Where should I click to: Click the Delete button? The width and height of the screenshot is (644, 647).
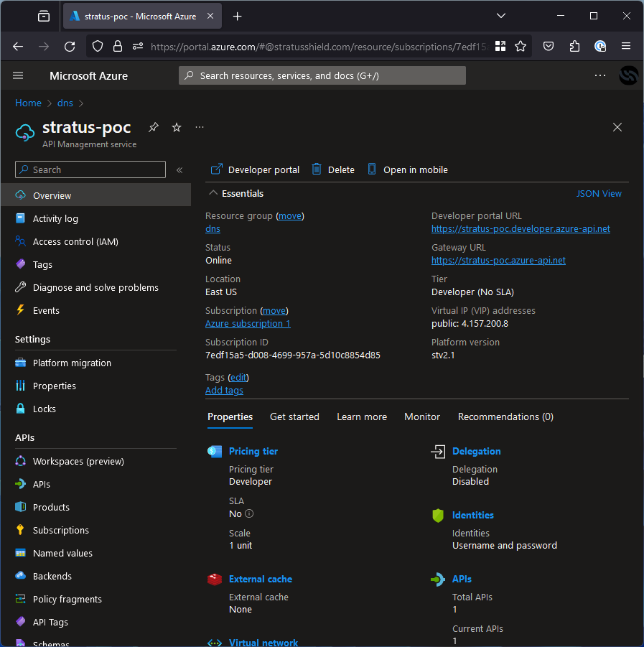point(333,169)
